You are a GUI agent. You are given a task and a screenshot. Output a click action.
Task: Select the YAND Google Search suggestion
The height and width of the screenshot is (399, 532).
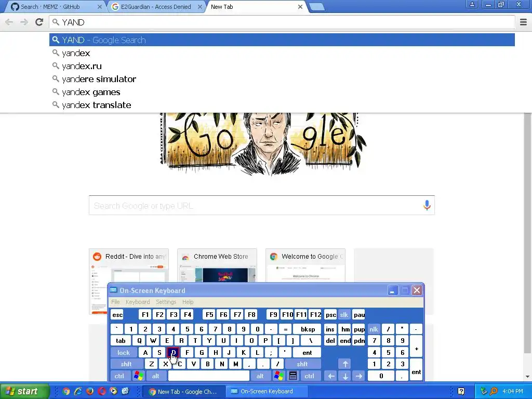[282, 40]
